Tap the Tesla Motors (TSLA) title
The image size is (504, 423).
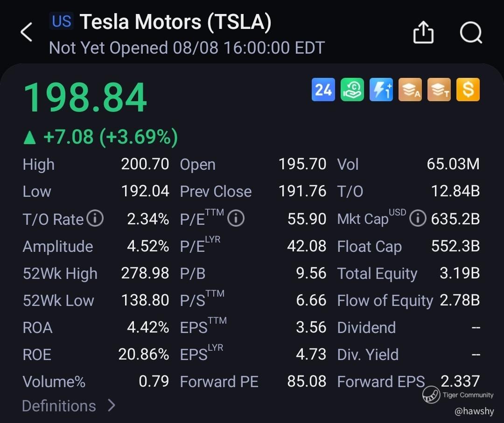click(x=175, y=22)
